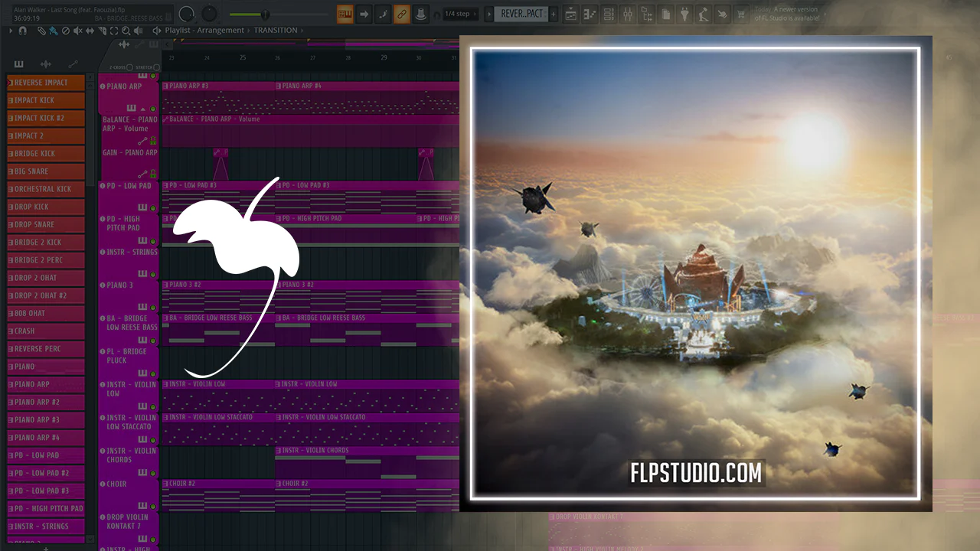
Task: Toggle the orange link button in toolbar
Action: point(401,14)
